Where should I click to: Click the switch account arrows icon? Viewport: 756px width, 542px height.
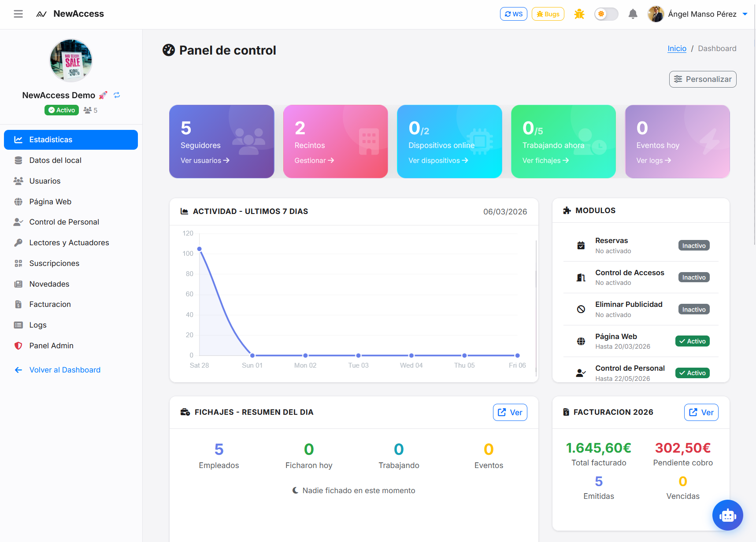[x=117, y=95]
